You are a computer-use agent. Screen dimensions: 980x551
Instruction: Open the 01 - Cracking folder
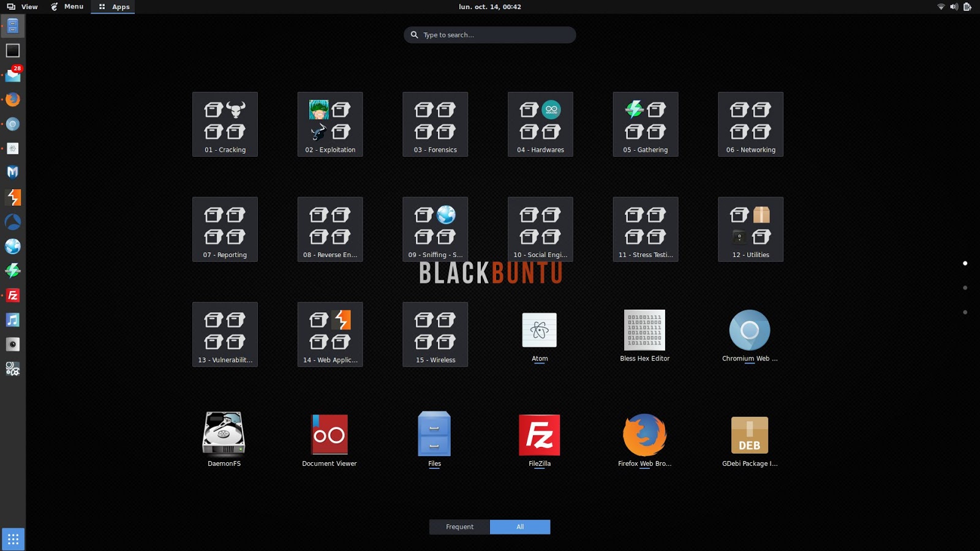pos(224,122)
